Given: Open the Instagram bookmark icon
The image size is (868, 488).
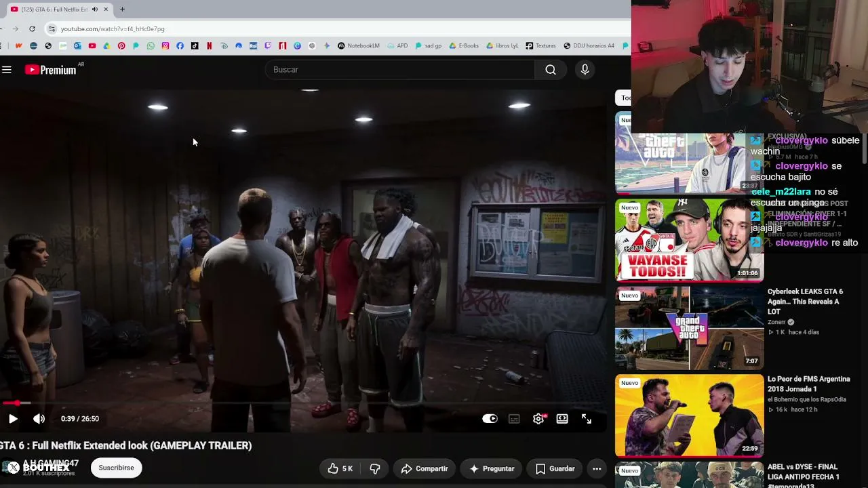Looking at the screenshot, I should (165, 46).
